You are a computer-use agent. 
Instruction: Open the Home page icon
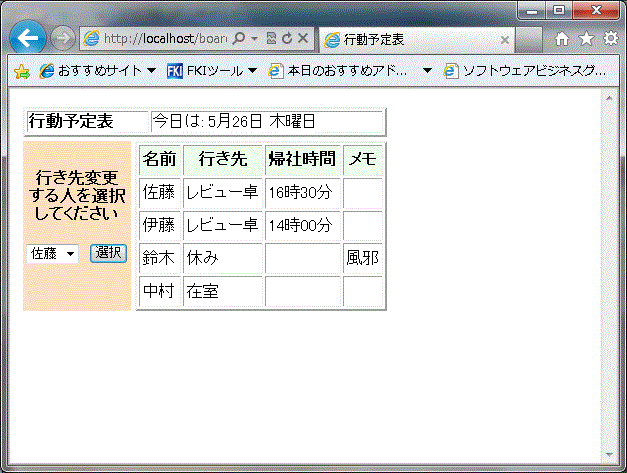(562, 38)
